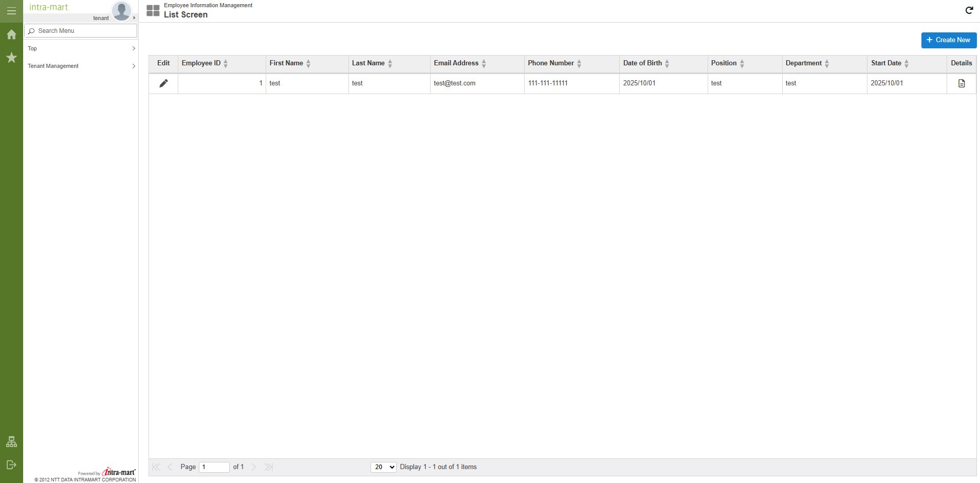The height and width of the screenshot is (483, 980).
Task: Edit employee 1 with pencil icon
Action: click(x=163, y=83)
